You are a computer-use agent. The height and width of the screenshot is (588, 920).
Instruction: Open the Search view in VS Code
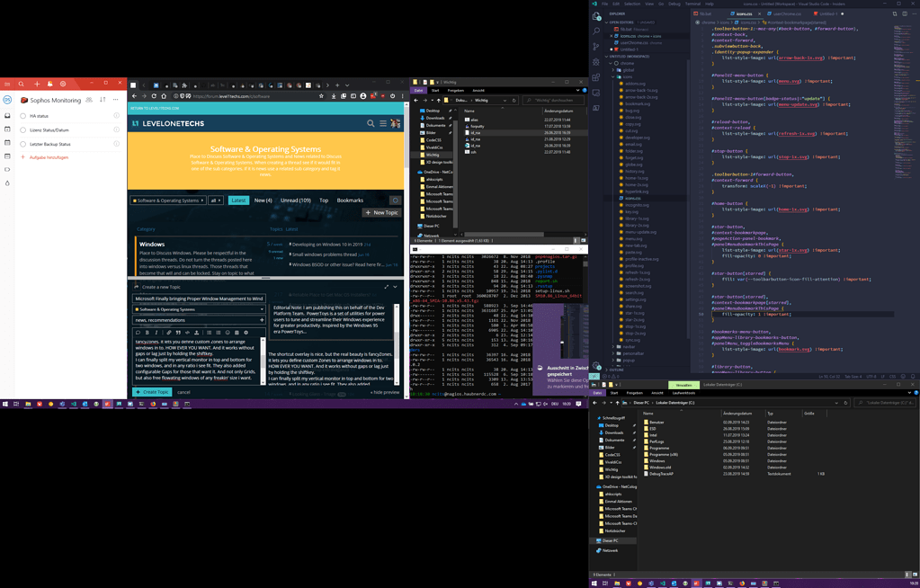point(596,30)
